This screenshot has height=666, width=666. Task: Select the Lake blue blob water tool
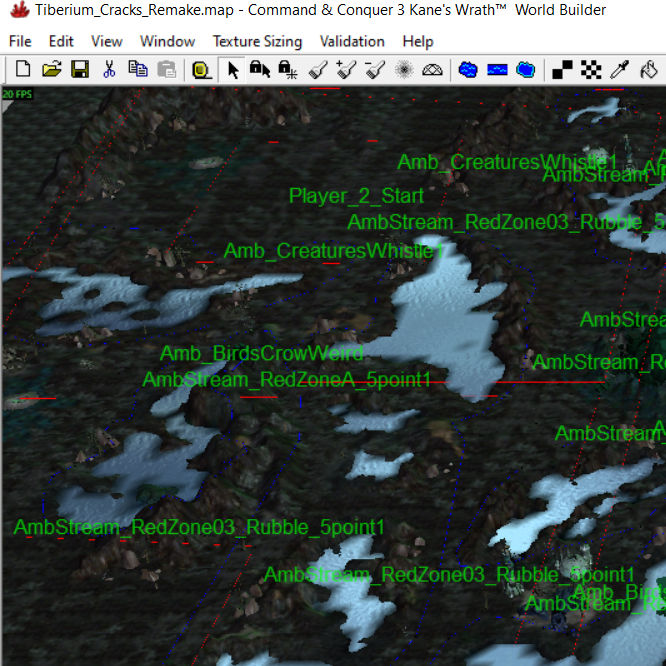click(x=468, y=69)
